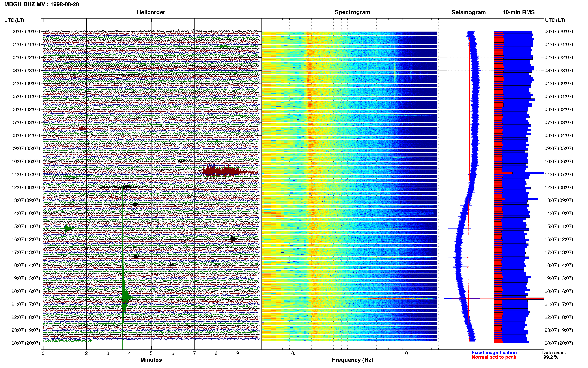Click the 'Helicorder' panel heading
This screenshot has width=588, height=368.
coord(151,12)
